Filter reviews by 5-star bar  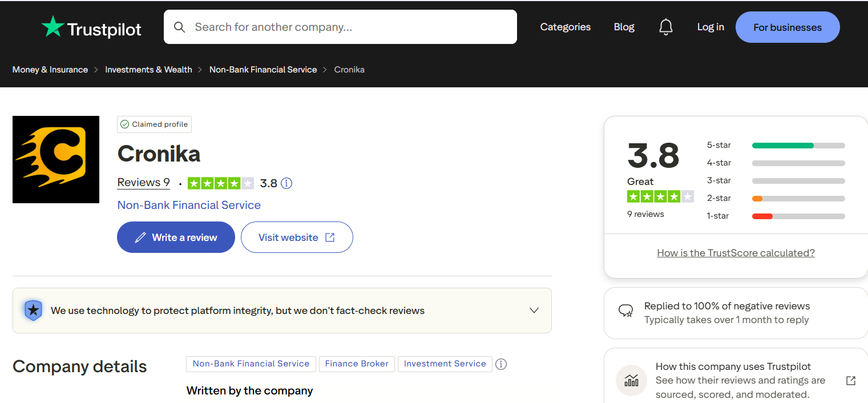tap(798, 146)
